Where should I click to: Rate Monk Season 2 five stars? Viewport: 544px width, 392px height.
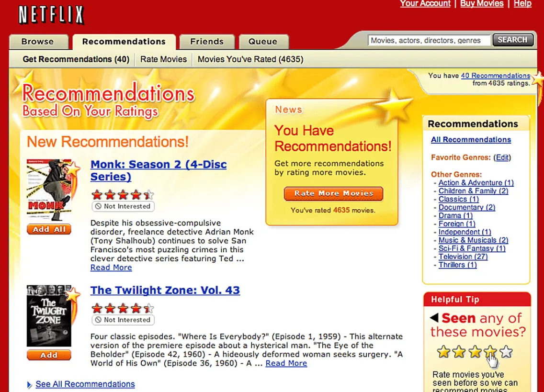148,195
